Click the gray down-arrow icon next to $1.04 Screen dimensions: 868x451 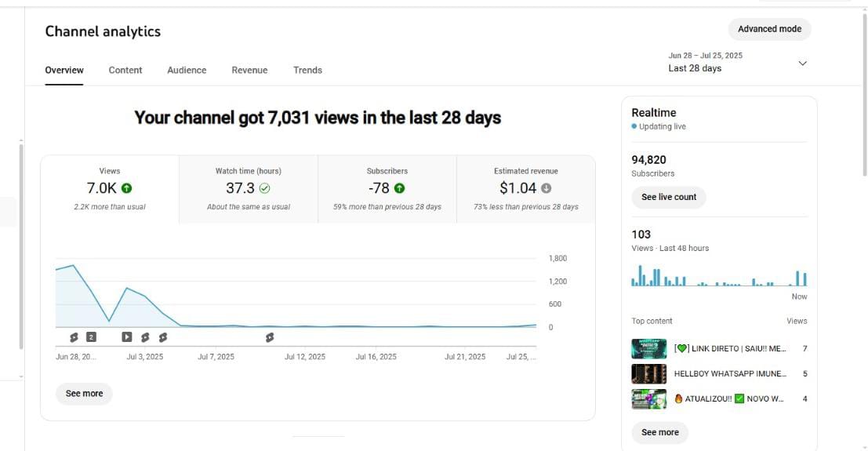[x=547, y=188]
